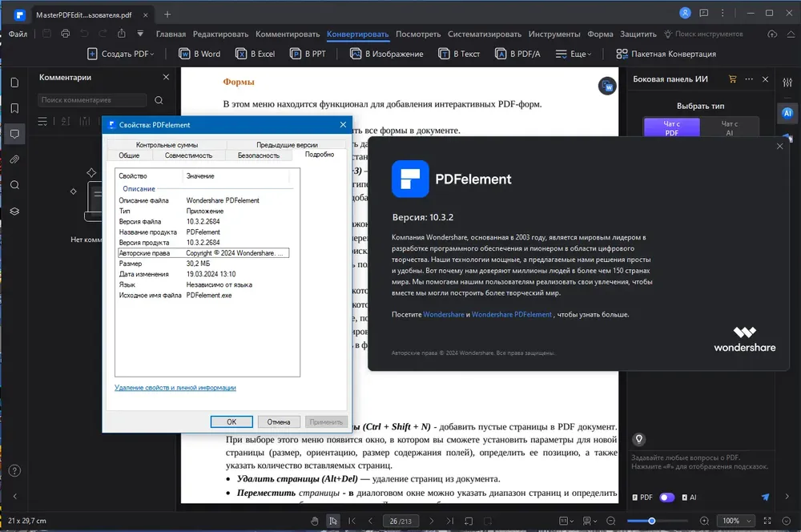Open the 100% zoom level dropdown
This screenshot has height=532, width=801.
coord(735,521)
